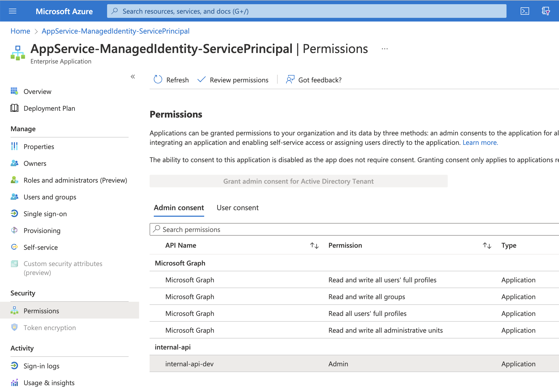Click the Review permissions checkmark icon
The width and height of the screenshot is (559, 392).
coord(201,80)
